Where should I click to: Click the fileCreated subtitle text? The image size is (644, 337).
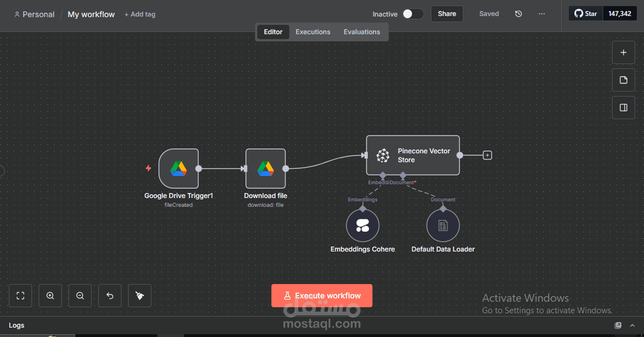(x=178, y=205)
